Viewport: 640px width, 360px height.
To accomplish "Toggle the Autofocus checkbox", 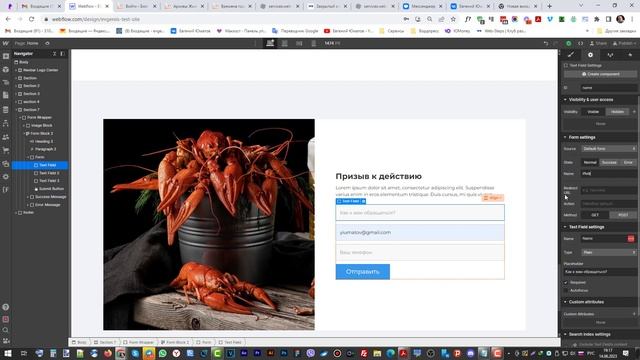I will click(566, 291).
